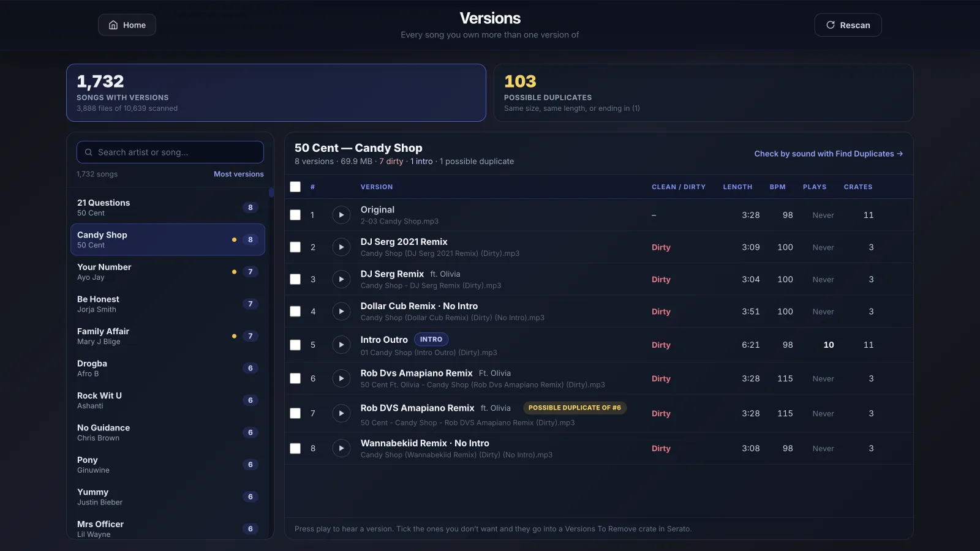This screenshot has height=551, width=980.
Task: Tick the checkbox for Wannabekiid Remix
Action: 295,448
